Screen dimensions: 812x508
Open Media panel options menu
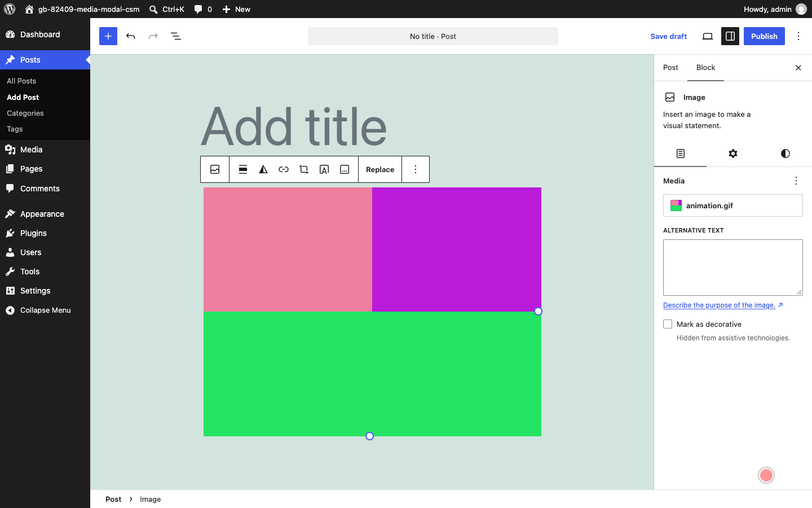point(796,181)
